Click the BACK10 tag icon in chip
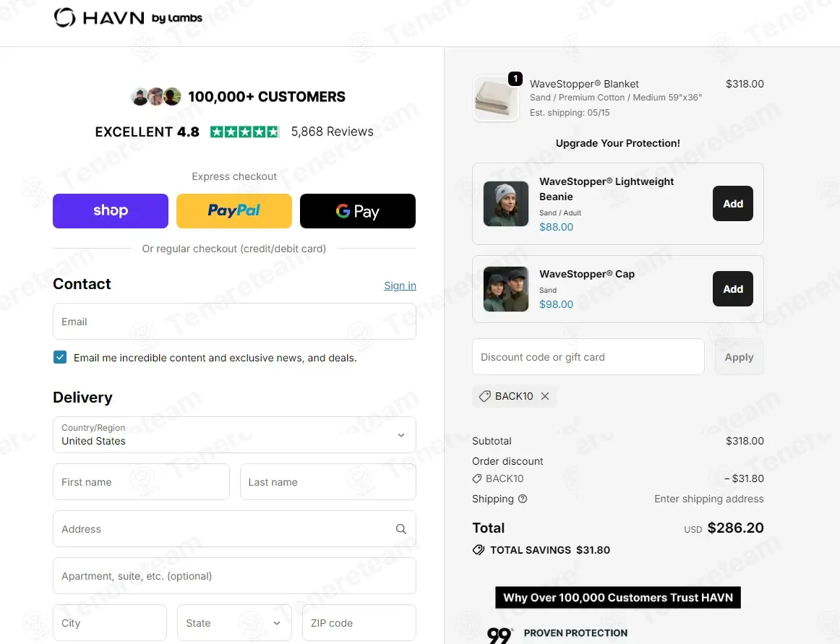The height and width of the screenshot is (644, 840). pyautogui.click(x=484, y=396)
